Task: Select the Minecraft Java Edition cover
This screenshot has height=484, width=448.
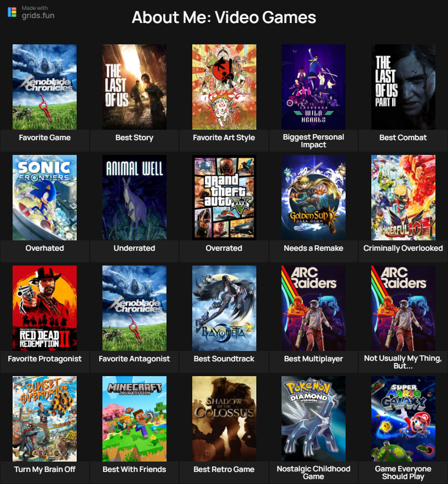Action: coord(134,418)
